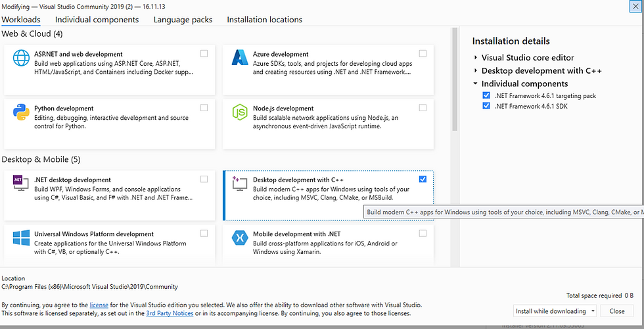Screen dimensions: 644x329
Task: Click the Desktop development with C++ icon
Action: (239, 185)
